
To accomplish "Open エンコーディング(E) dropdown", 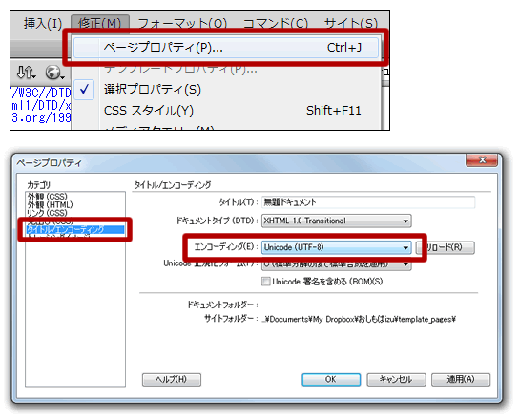I will pos(336,247).
